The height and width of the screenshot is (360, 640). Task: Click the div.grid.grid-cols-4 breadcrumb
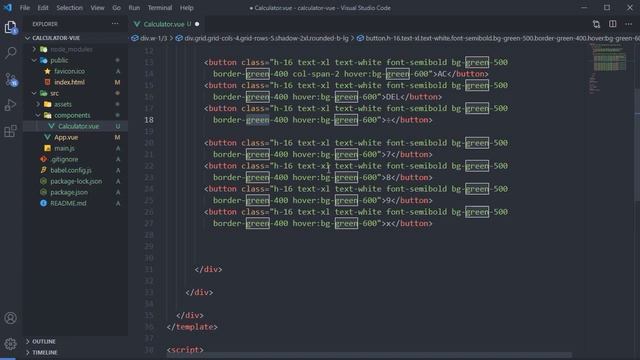[262, 38]
